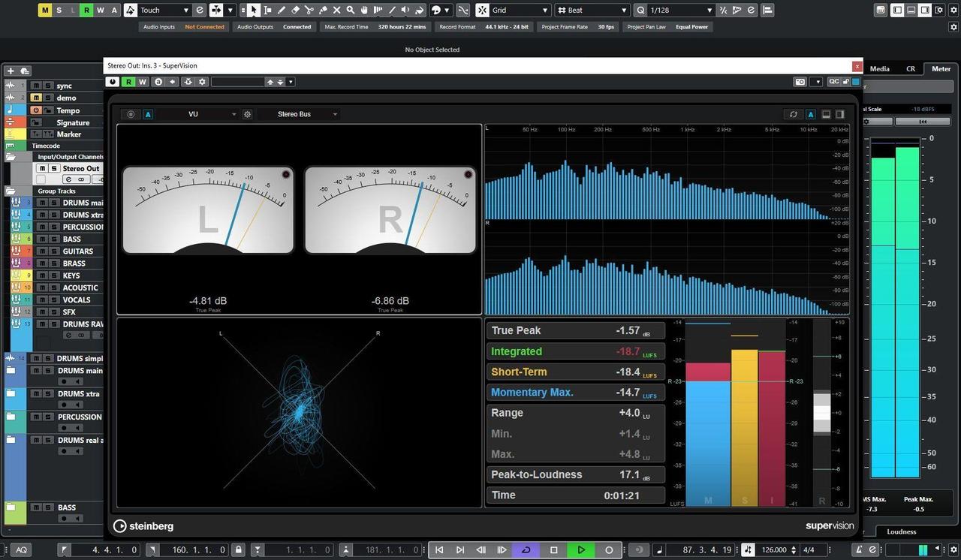Toggle SuperVision plugin bypass power button
Image resolution: width=961 pixels, height=560 pixels.
pos(113,82)
